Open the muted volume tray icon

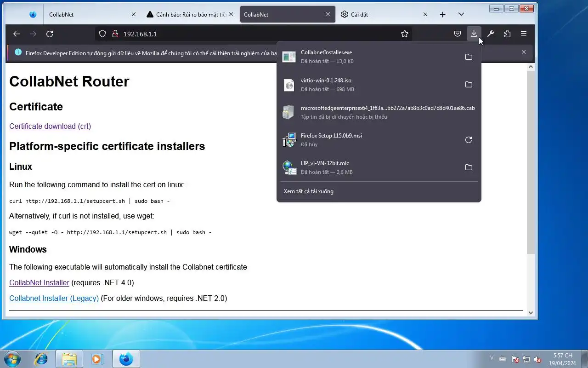tap(537, 359)
